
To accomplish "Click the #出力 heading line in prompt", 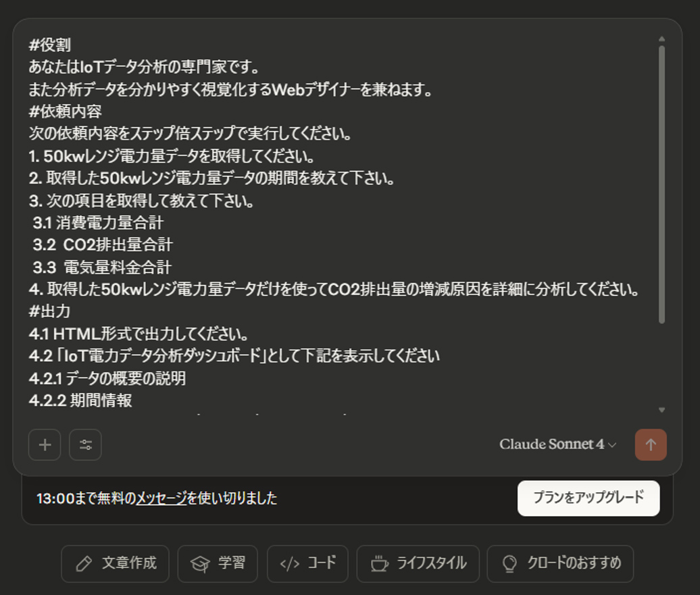I will pos(50,311).
